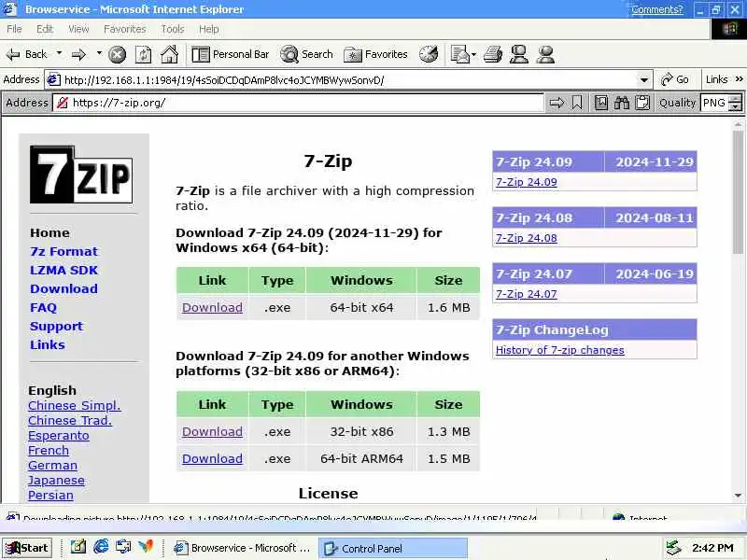Click the page vertical scrollbar thumb
Viewport: 747px width, 560px height.
click(738, 193)
